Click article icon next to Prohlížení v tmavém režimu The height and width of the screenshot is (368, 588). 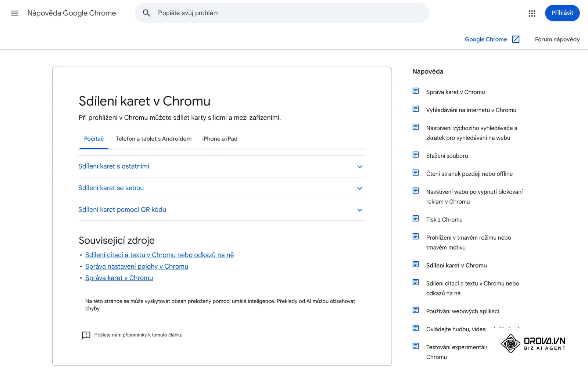tap(416, 237)
